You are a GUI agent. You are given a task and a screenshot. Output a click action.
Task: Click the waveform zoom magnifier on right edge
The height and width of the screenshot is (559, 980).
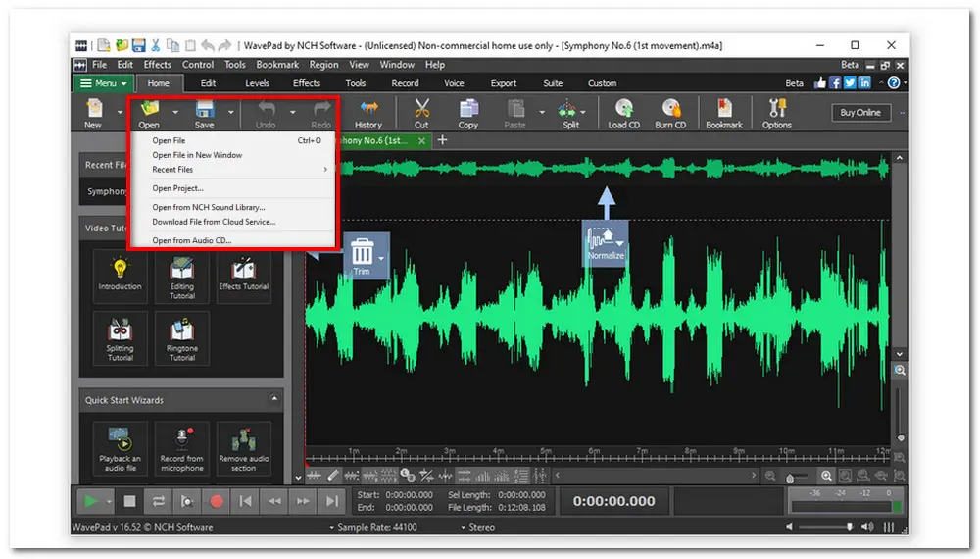900,370
